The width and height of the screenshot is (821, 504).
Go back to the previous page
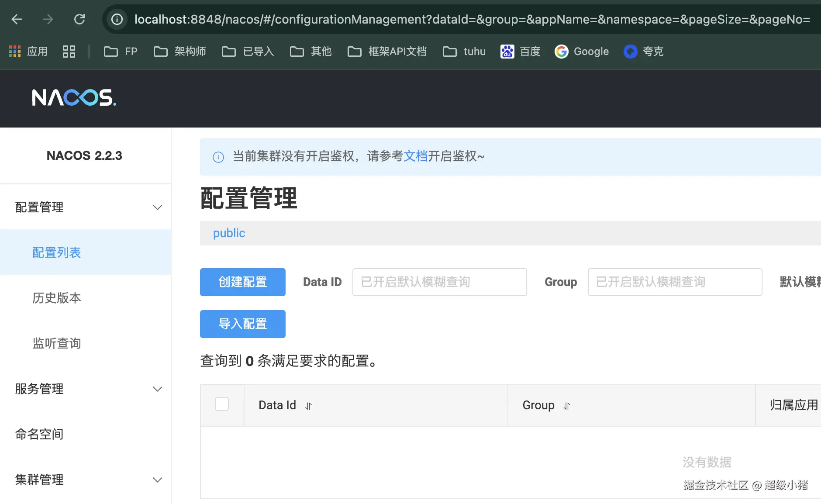(17, 19)
